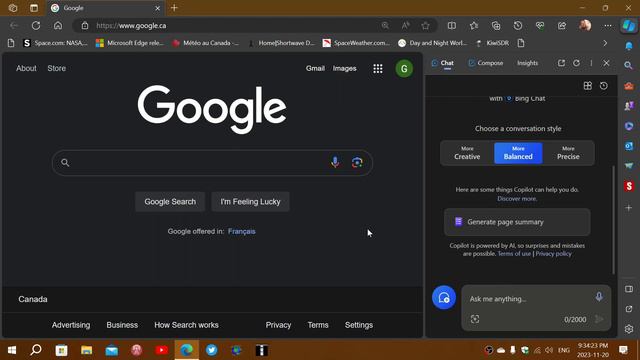The image size is (640, 360).
Task: Expand the bookmarks bar overflow chevron
Action: click(x=605, y=43)
